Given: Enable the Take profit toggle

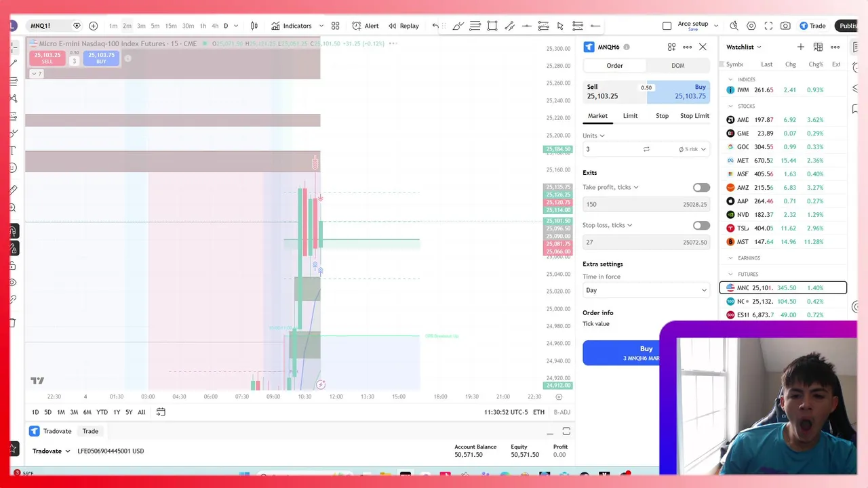Looking at the screenshot, I should point(701,187).
